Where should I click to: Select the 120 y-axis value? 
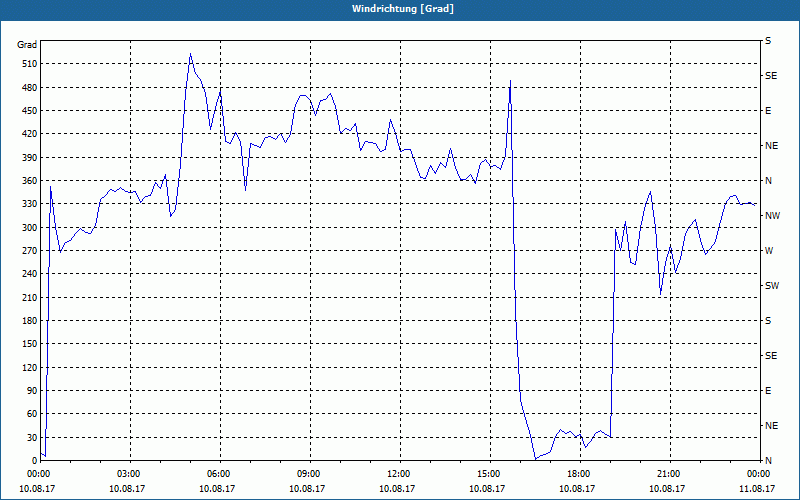pyautogui.click(x=30, y=368)
